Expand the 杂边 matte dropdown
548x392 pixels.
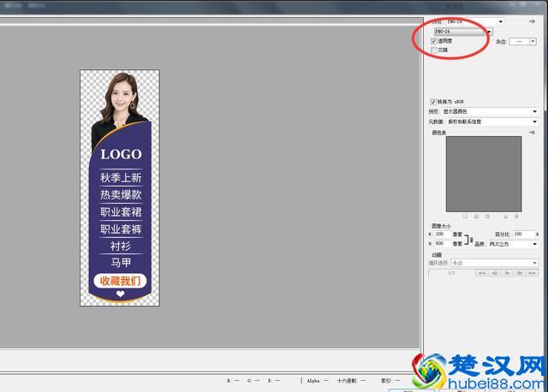point(532,41)
